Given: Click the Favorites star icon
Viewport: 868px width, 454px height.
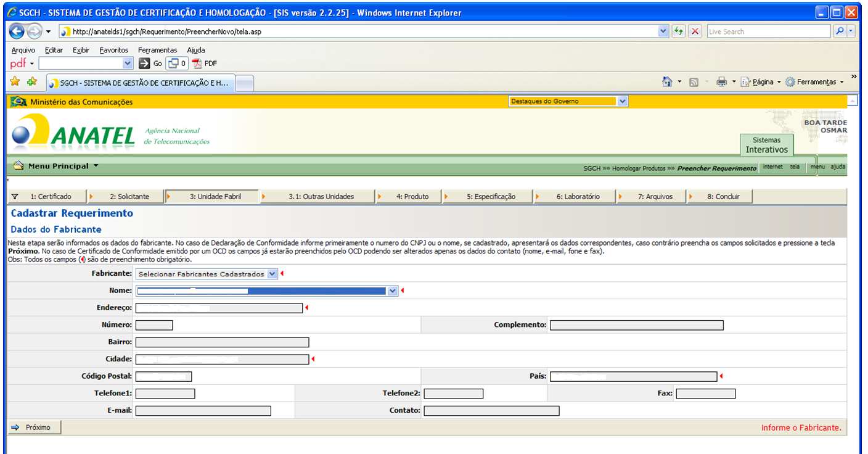Looking at the screenshot, I should click(15, 81).
